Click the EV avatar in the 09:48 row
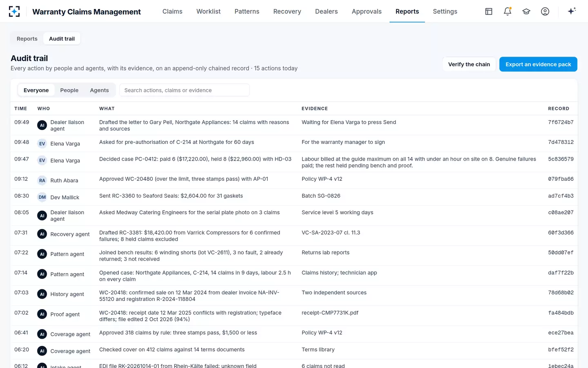The width and height of the screenshot is (588, 368). [42, 144]
